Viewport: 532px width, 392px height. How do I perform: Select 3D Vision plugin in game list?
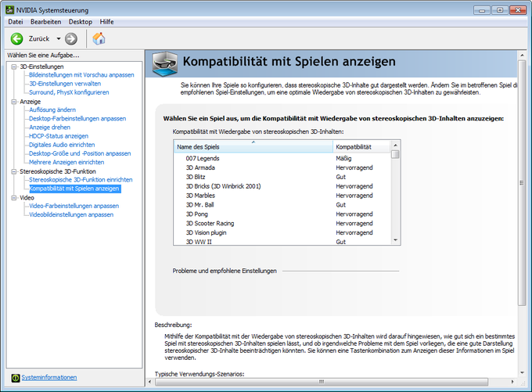[x=282, y=233]
